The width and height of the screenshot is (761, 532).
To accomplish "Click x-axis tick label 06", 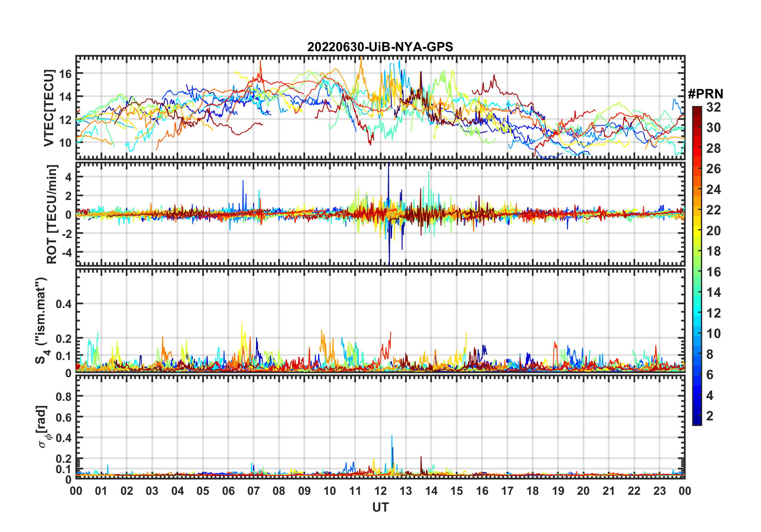I will 228,491.
